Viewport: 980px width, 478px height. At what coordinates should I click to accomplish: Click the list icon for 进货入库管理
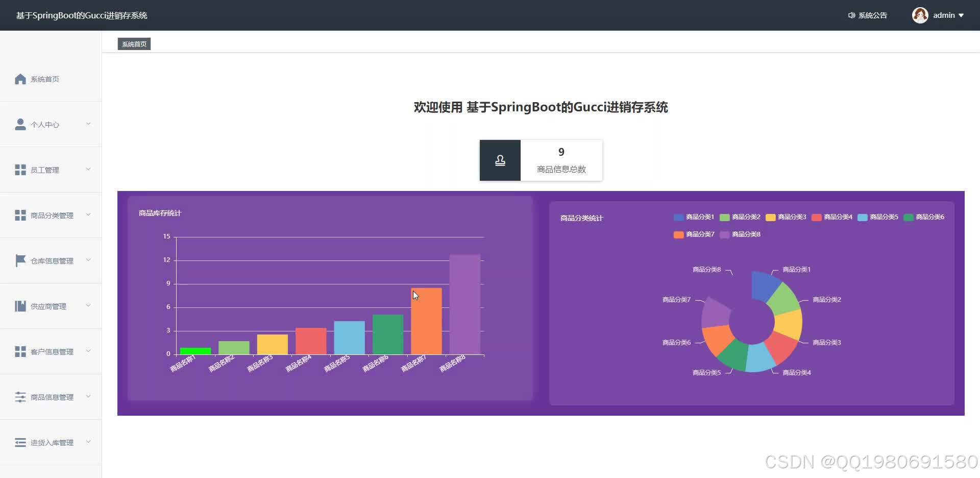(x=20, y=443)
